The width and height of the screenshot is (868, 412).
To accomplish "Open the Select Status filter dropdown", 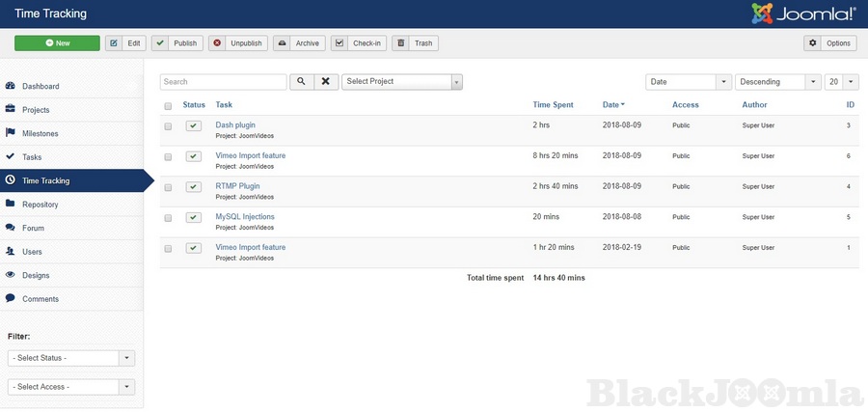I will click(x=70, y=358).
